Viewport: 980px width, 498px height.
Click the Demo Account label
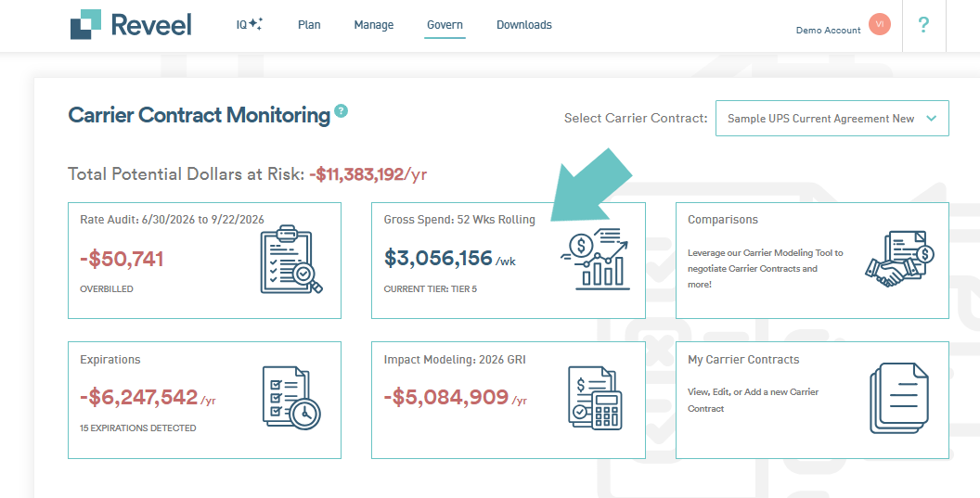coord(828,30)
